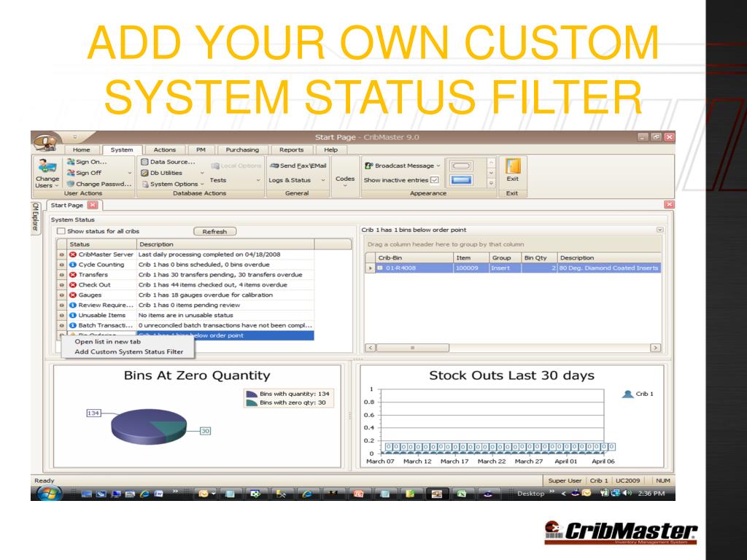Viewport: 747px width, 560px height.
Task: Click the Review Required info status icon
Action: click(73, 306)
